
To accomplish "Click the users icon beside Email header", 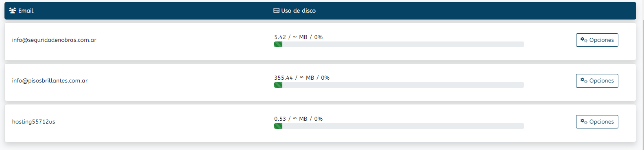I will pyautogui.click(x=13, y=11).
